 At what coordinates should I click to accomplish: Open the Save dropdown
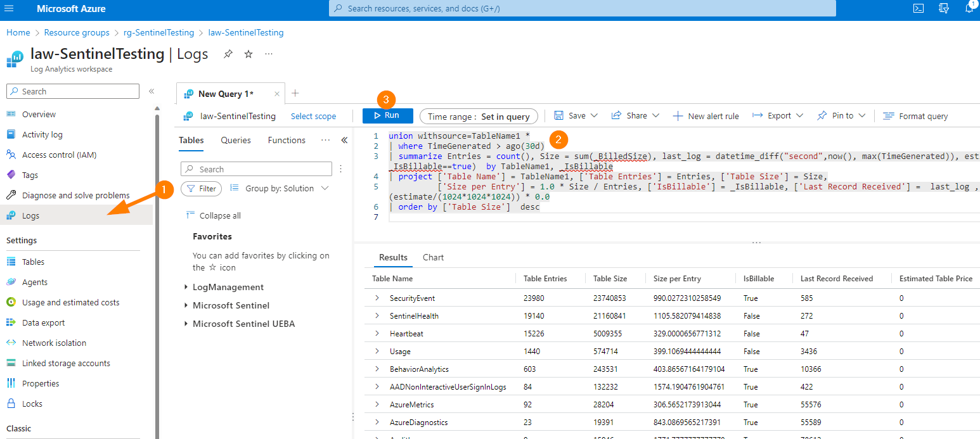pyautogui.click(x=576, y=116)
